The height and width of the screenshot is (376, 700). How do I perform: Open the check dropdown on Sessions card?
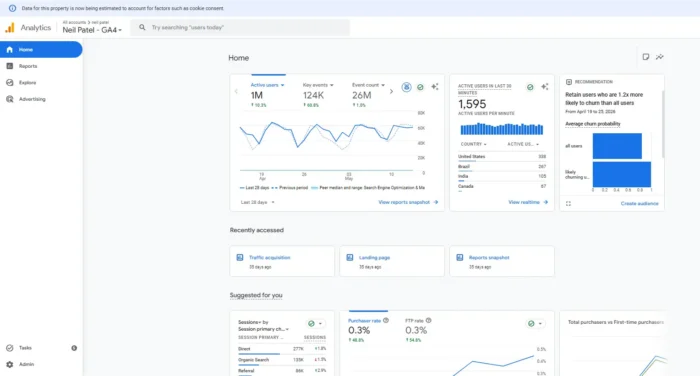315,323
